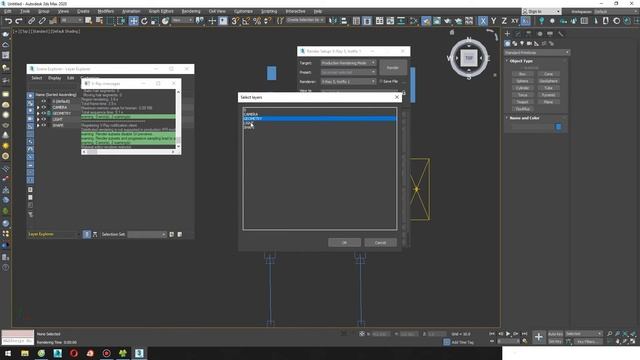Toggle the 3D Snaps icon
Image resolution: width=640 pixels, height=360 pixels.
pos(235,21)
